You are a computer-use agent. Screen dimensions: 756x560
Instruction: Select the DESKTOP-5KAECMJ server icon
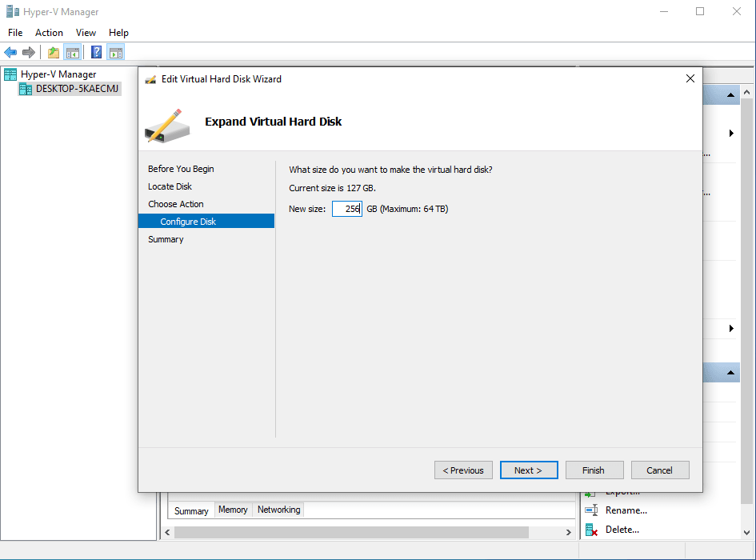pos(26,89)
